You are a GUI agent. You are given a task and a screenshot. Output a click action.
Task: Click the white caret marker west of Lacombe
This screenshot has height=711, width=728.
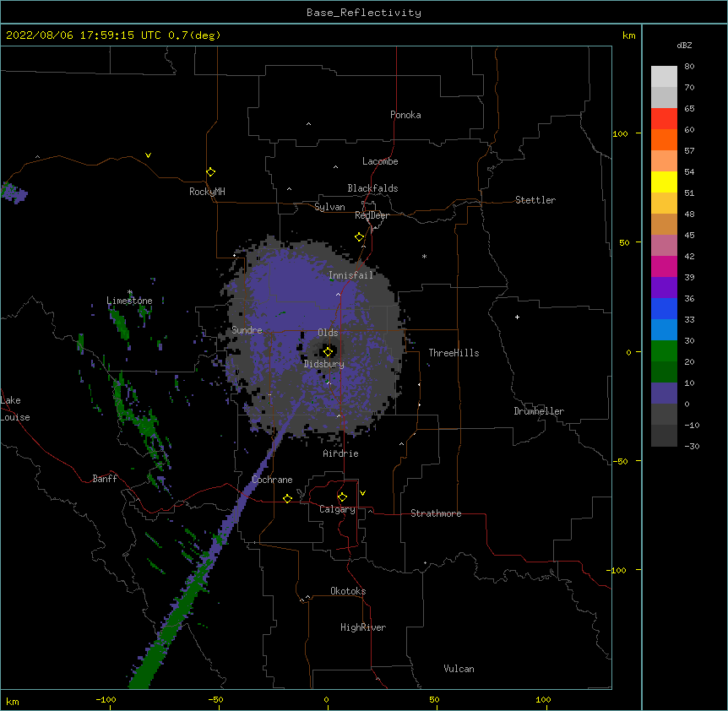(335, 166)
